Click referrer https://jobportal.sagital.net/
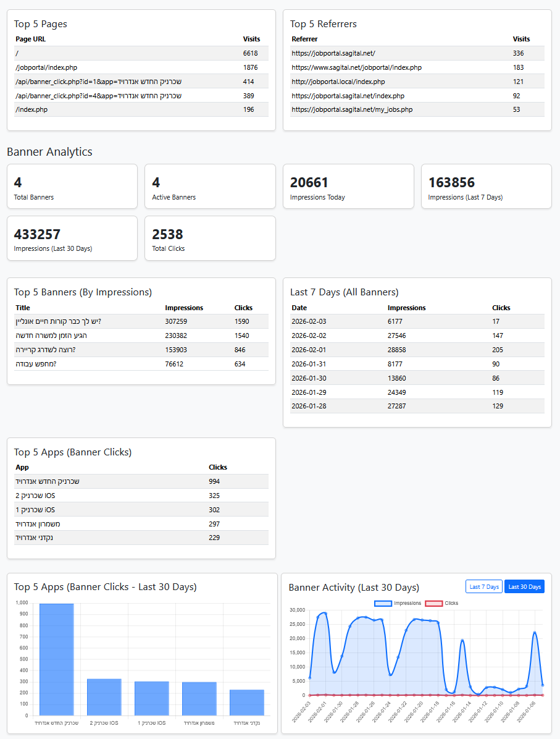 pos(333,53)
